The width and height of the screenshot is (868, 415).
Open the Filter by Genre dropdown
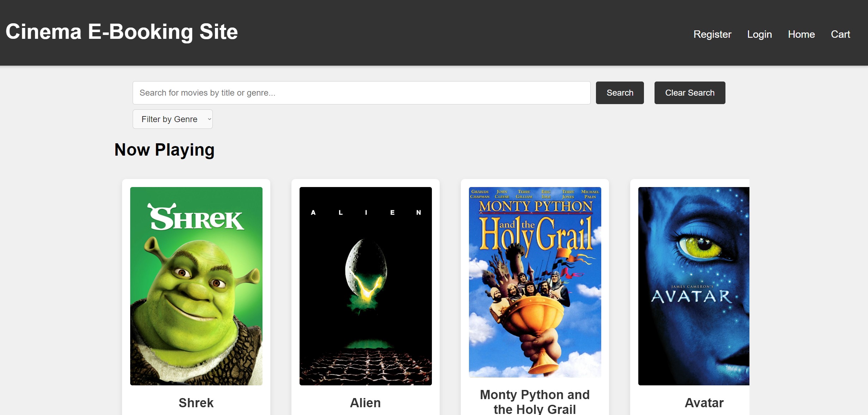pyautogui.click(x=173, y=119)
